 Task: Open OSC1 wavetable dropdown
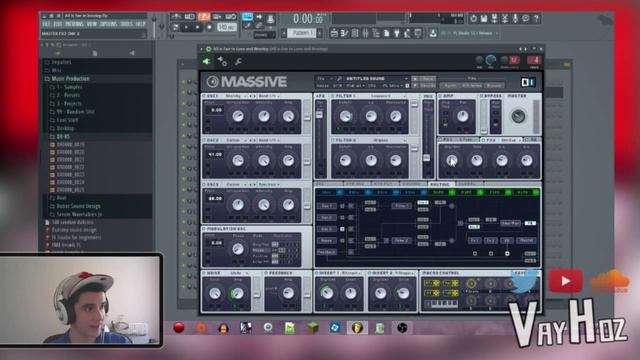236,96
